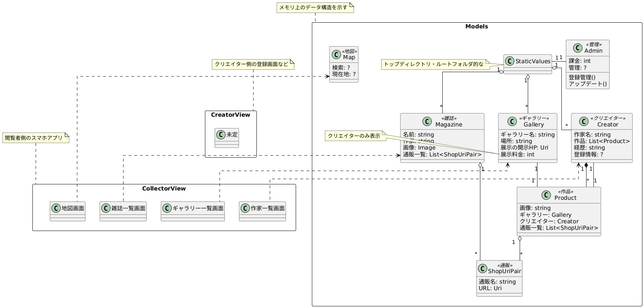Click the 雑誌一覧画面 class label
This screenshot has width=644, height=308.
(x=129, y=208)
